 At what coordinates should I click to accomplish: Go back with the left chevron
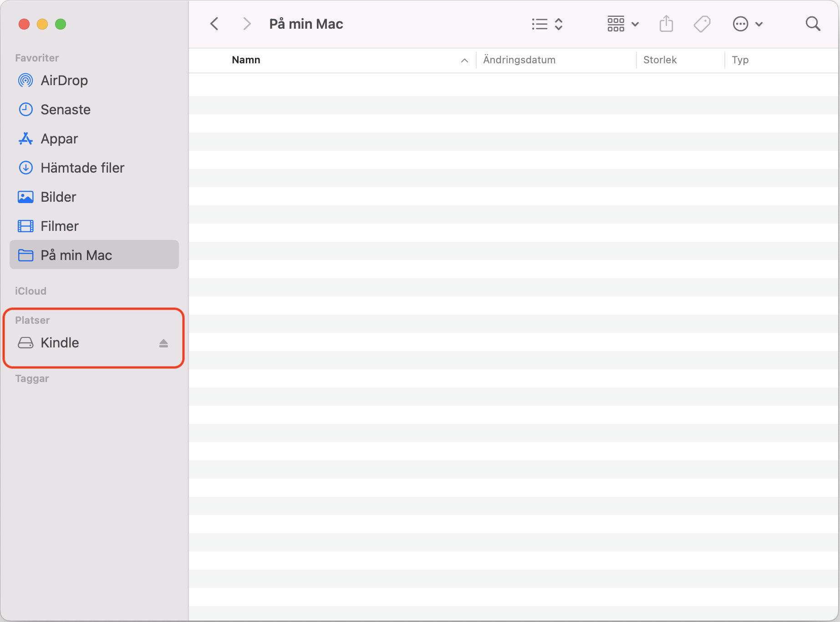coord(214,24)
